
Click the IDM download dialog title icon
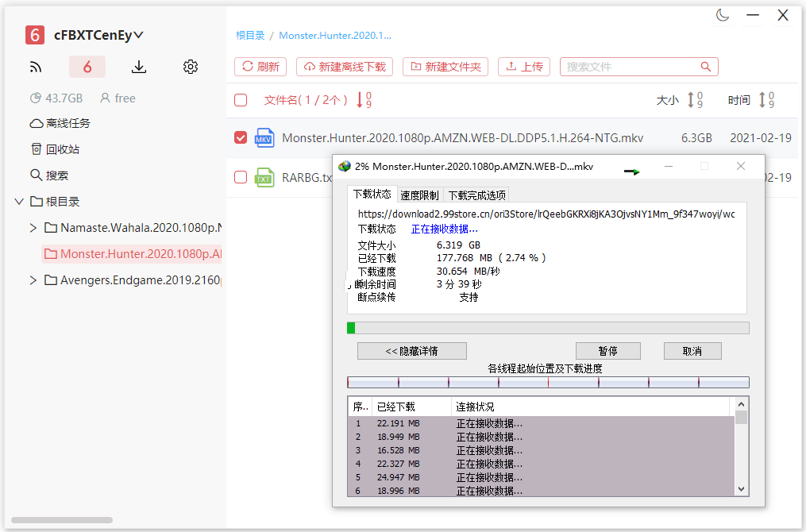point(345,167)
